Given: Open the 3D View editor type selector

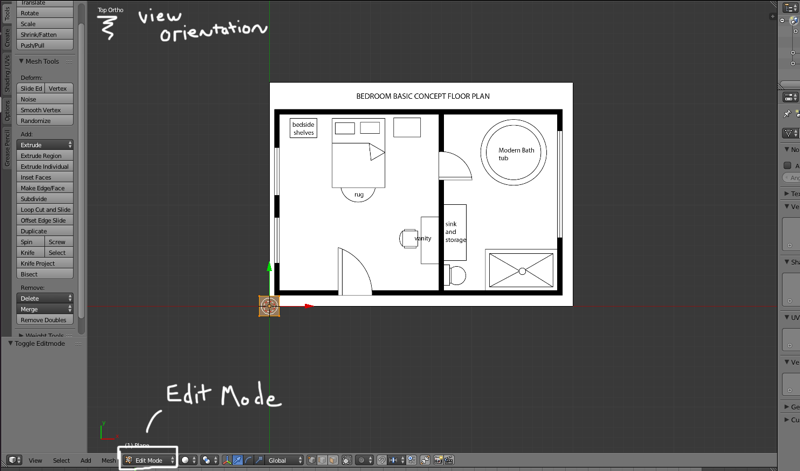Looking at the screenshot, I should (x=14, y=460).
